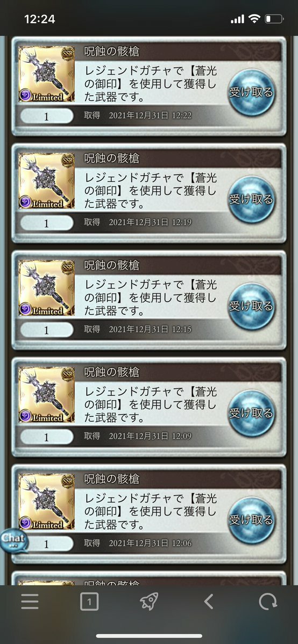This screenshot has height=644, width=298.
Task: Open weapon thumbnail of 12:06 entry
Action: 46,501
